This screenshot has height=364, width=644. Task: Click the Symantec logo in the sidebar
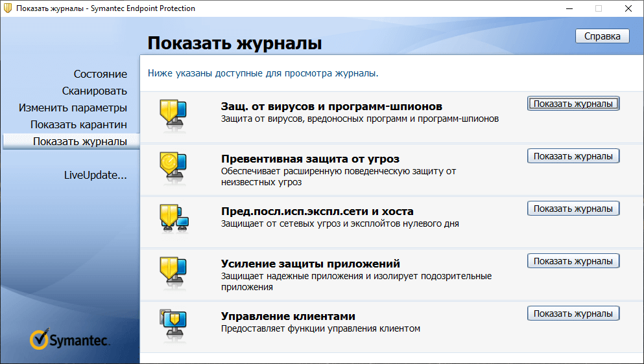(69, 339)
